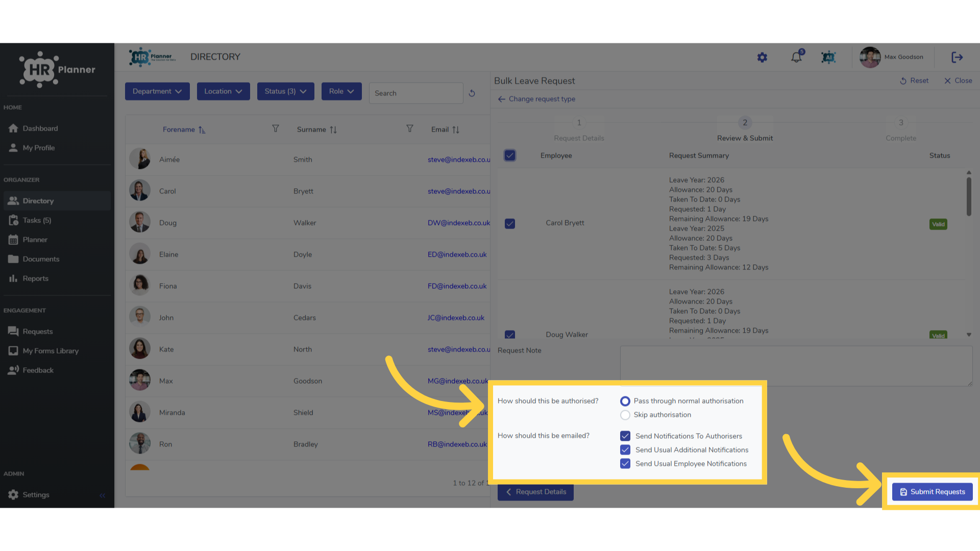The height and width of the screenshot is (551, 980).
Task: Open the settings gear in top bar
Action: [762, 58]
